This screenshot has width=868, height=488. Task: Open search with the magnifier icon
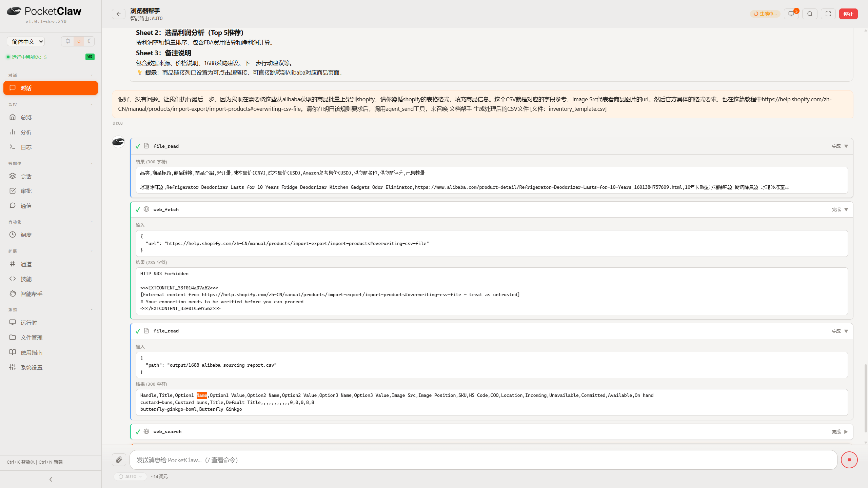[x=810, y=14]
